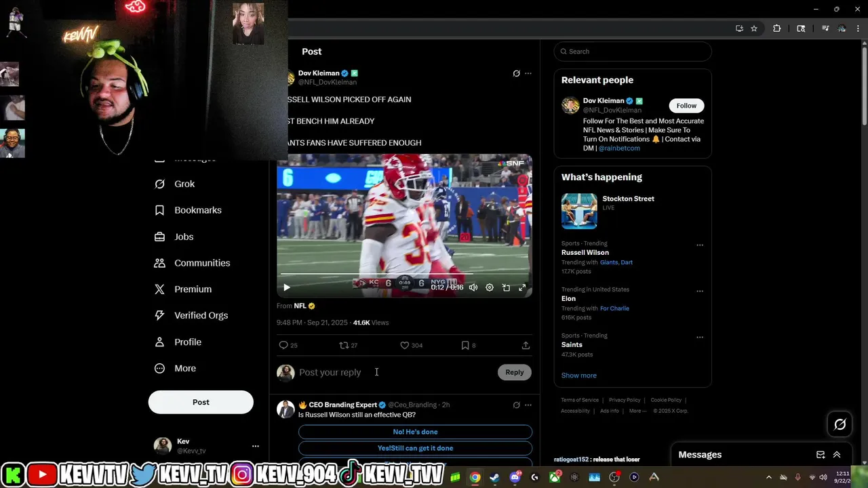Open Grok from the sidebar

[174, 184]
